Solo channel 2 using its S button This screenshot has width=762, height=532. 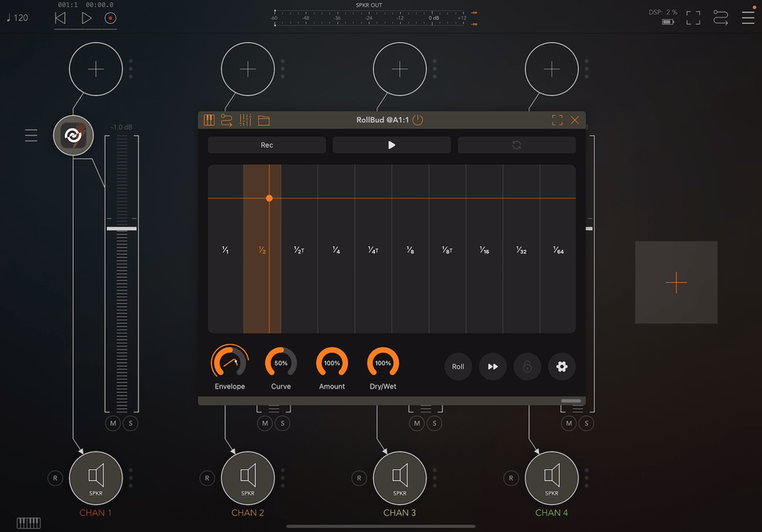(282, 423)
